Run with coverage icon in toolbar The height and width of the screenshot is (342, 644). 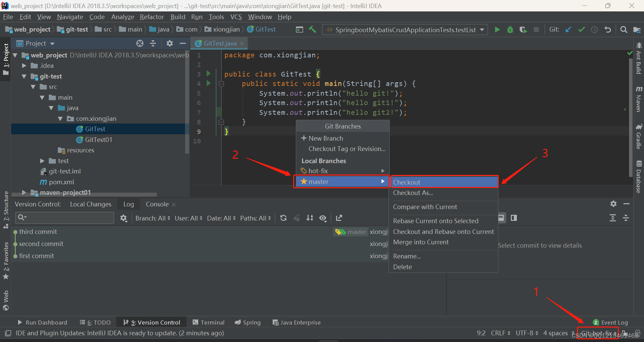[523, 30]
